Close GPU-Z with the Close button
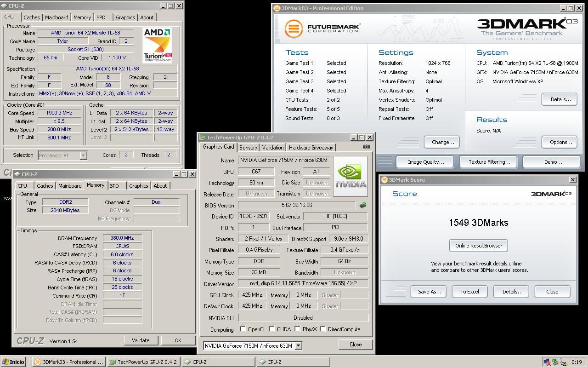588x368 pixels. pos(356,345)
